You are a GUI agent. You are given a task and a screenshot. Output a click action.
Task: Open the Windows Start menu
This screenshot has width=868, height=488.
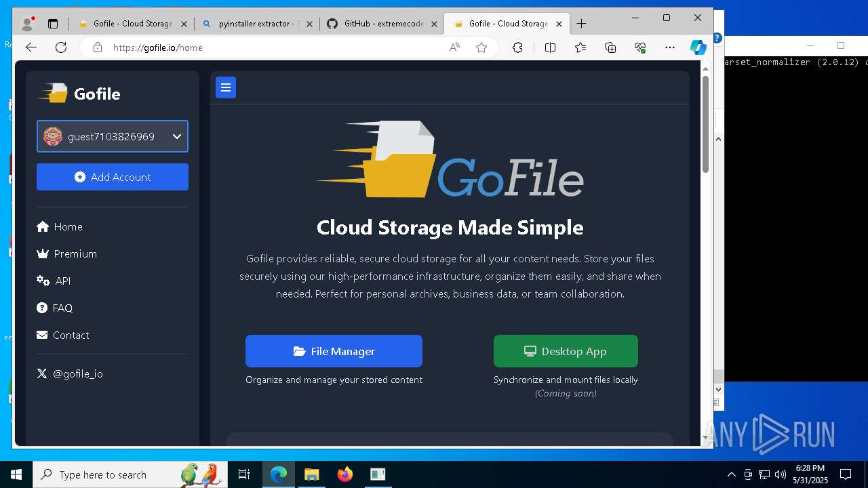click(x=16, y=474)
